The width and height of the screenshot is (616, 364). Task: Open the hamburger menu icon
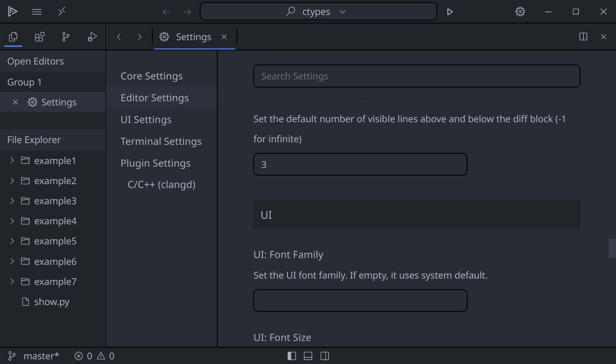point(37,12)
